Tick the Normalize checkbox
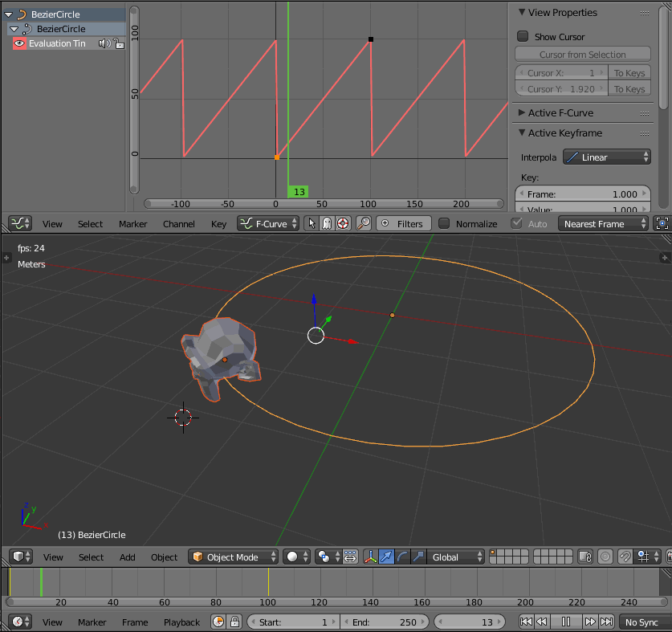Image resolution: width=672 pixels, height=632 pixels. [444, 224]
